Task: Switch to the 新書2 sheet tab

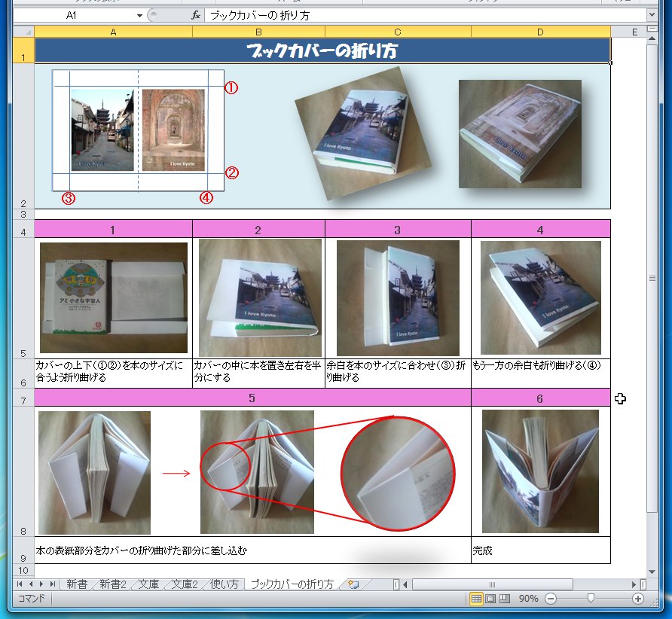Action: [x=113, y=584]
